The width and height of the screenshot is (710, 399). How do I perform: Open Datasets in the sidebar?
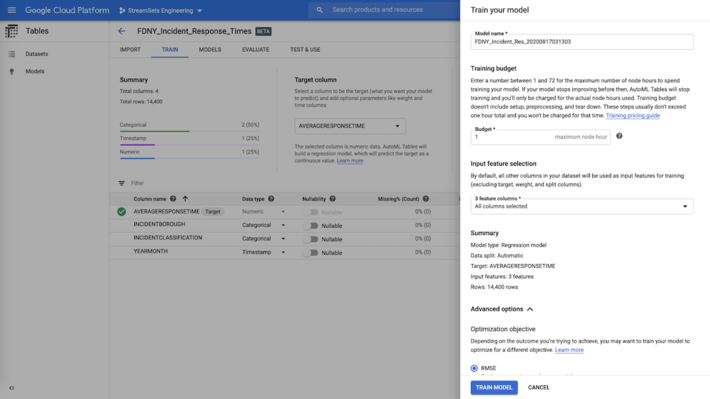click(x=37, y=54)
